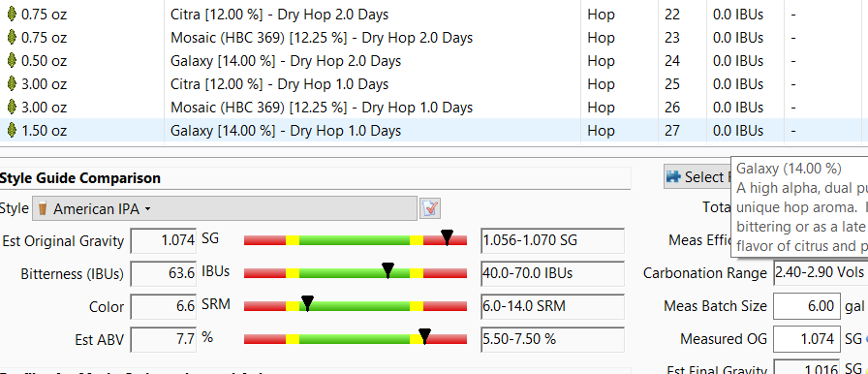The width and height of the screenshot is (868, 374).
Task: Click the Est Original Gravity range bar
Action: (x=356, y=240)
